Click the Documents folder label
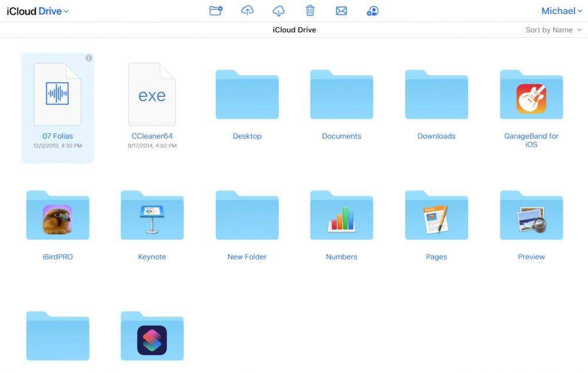The height and width of the screenshot is (373, 588). pos(342,136)
